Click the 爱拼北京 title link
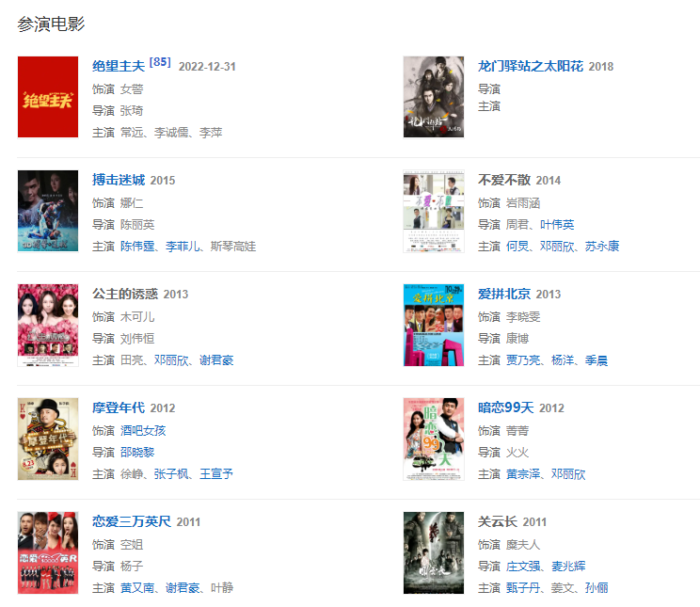This screenshot has width=700, height=607. (x=504, y=294)
